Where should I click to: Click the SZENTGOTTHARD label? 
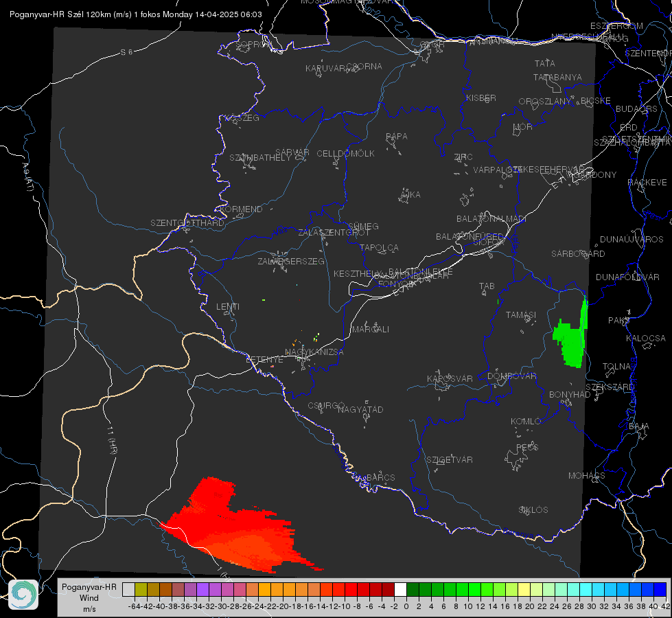(x=187, y=223)
